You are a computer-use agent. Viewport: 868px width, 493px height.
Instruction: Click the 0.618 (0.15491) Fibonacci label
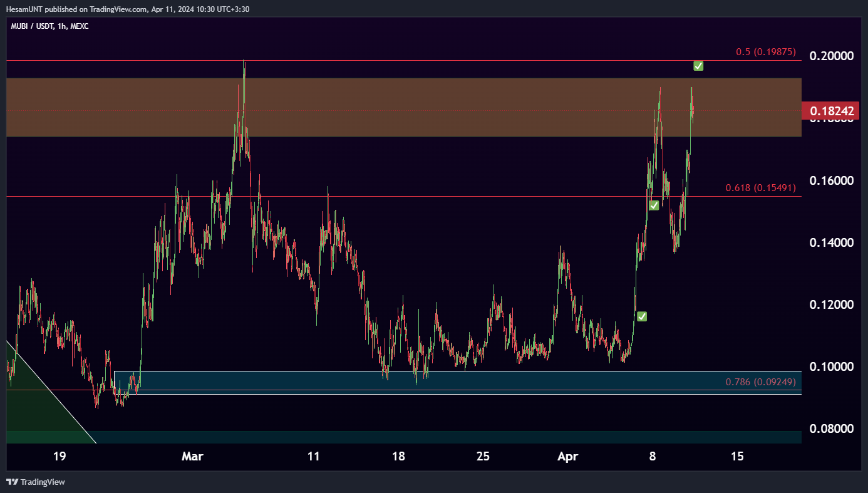click(760, 188)
